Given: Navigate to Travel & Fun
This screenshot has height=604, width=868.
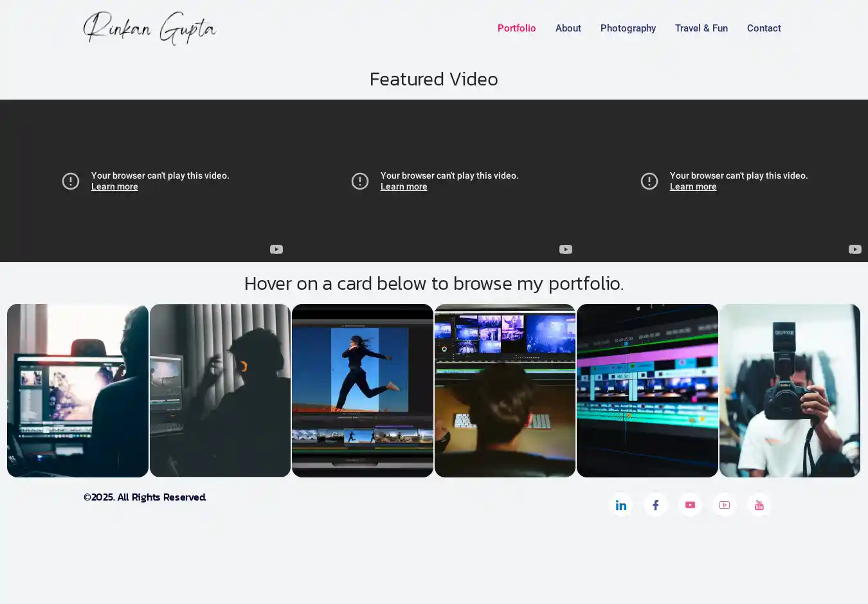Looking at the screenshot, I should point(701,28).
